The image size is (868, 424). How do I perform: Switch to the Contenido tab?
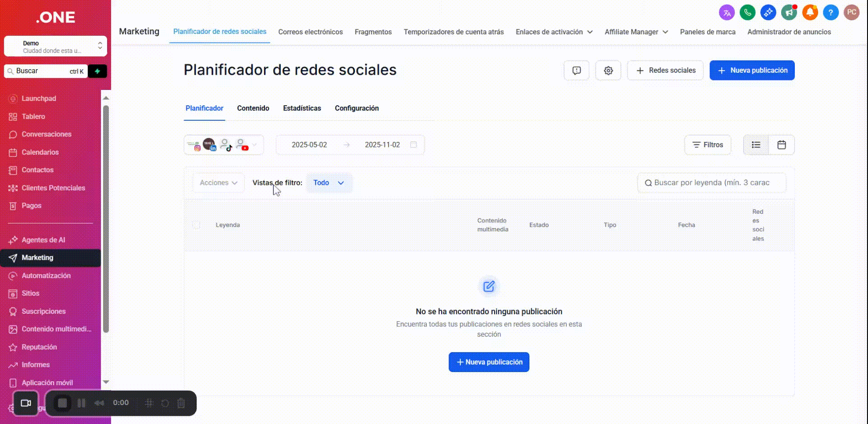click(x=253, y=108)
